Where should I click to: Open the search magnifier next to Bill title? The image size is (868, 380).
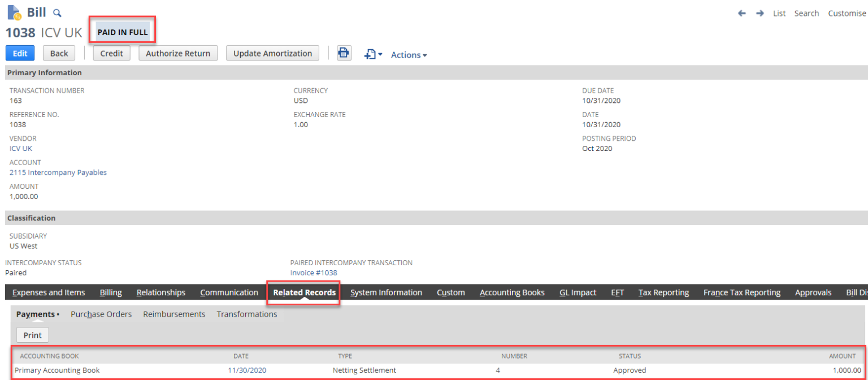click(56, 12)
